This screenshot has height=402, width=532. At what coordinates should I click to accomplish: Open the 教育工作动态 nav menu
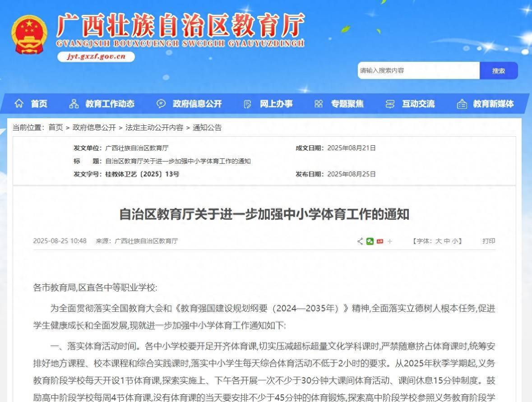click(x=110, y=104)
